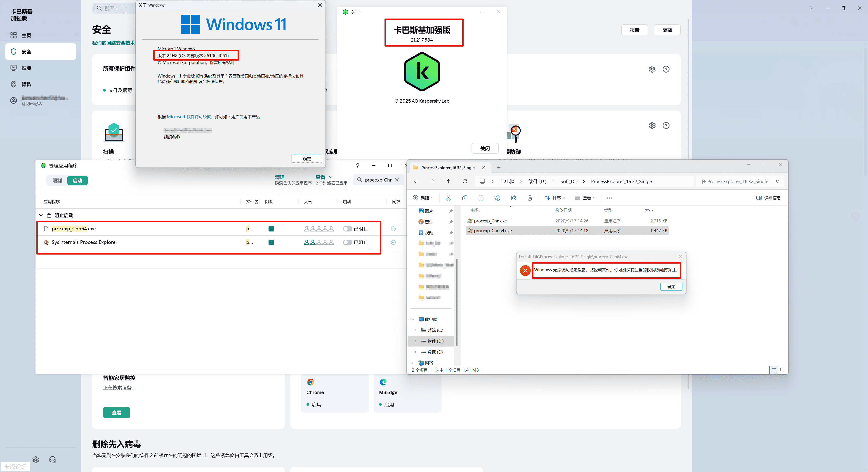Viewport: 868px width, 472px height.
Task: Click 确定 in About Windows dialog
Action: 307,159
